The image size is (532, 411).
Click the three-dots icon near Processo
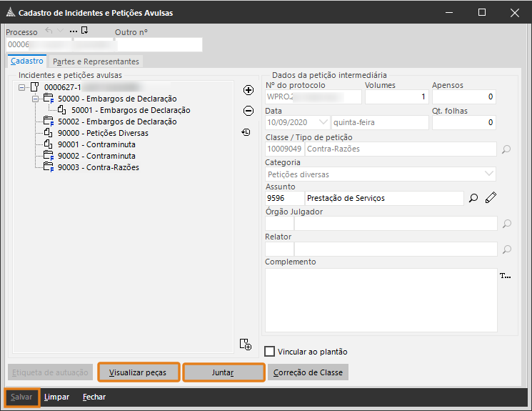(x=73, y=31)
